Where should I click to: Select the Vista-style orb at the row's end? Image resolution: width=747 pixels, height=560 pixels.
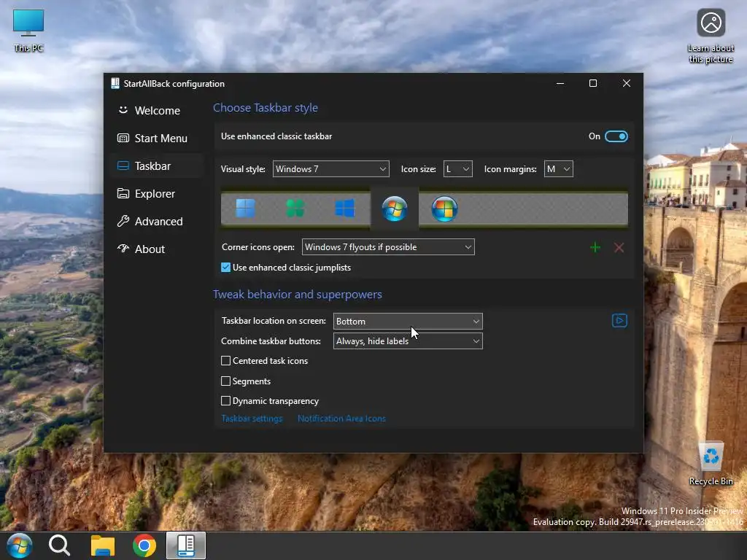click(x=444, y=209)
